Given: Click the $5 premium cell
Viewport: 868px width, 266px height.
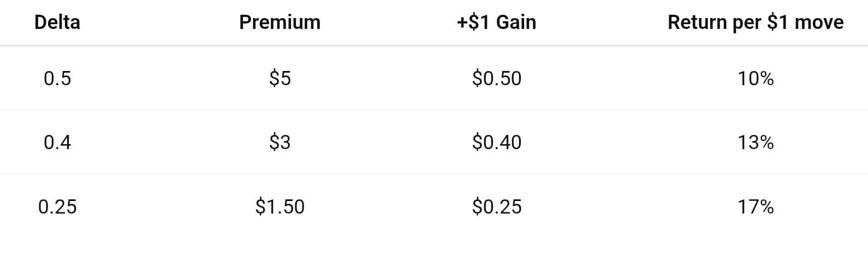Looking at the screenshot, I should tap(280, 79).
